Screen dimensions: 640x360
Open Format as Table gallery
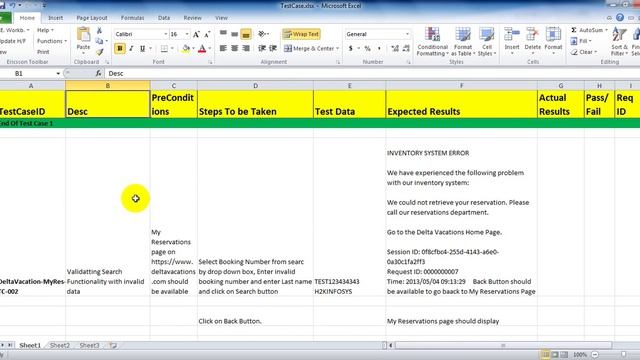(463, 42)
